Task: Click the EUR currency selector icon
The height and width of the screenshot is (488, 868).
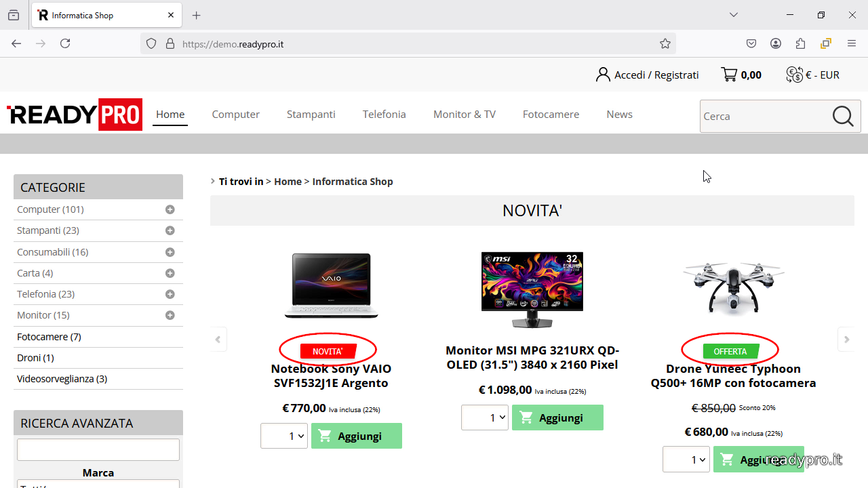Action: (x=794, y=75)
